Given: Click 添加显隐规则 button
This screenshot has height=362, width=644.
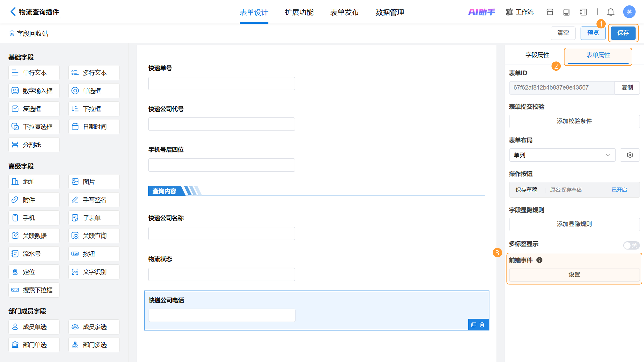Looking at the screenshot, I should pyautogui.click(x=575, y=224).
